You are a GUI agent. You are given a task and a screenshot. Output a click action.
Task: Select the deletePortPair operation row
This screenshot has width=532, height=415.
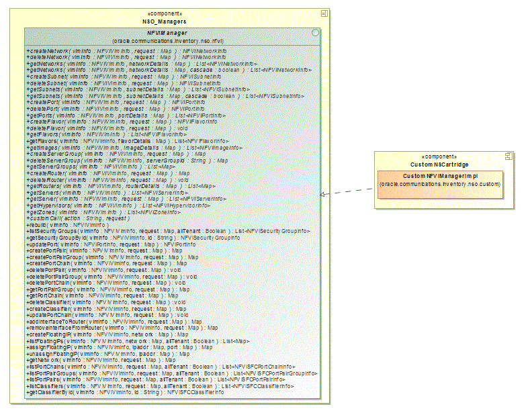pyautogui.click(x=103, y=270)
